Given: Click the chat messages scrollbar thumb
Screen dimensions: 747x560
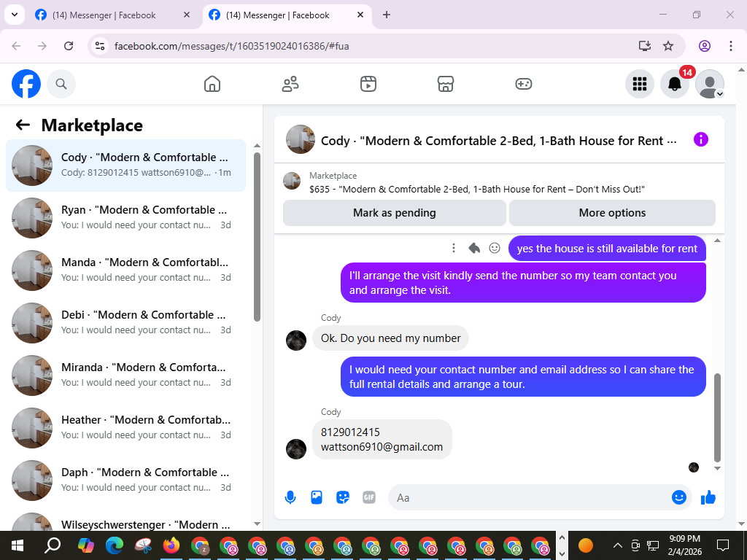Looking at the screenshot, I should pos(718,418).
